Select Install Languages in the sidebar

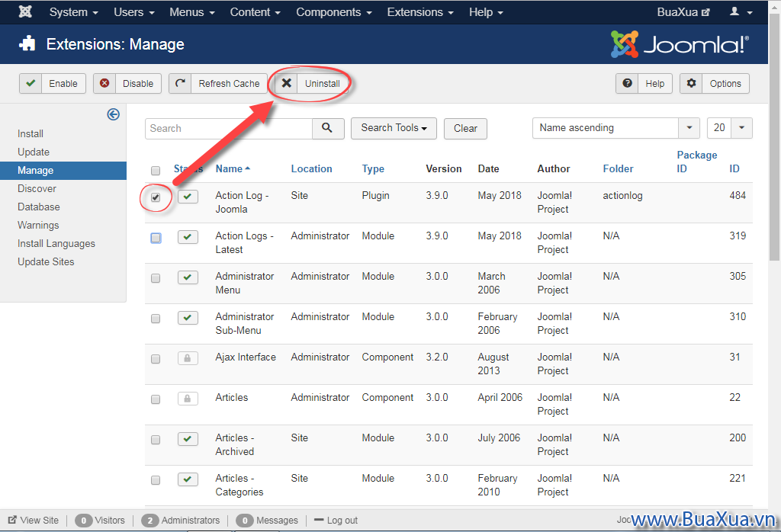pyautogui.click(x=56, y=243)
